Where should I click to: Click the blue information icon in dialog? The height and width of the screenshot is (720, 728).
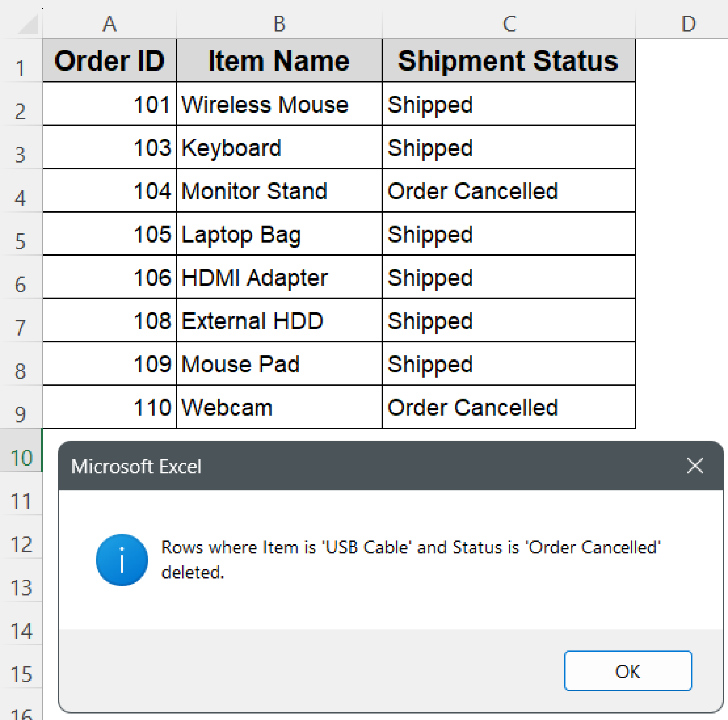tap(122, 559)
